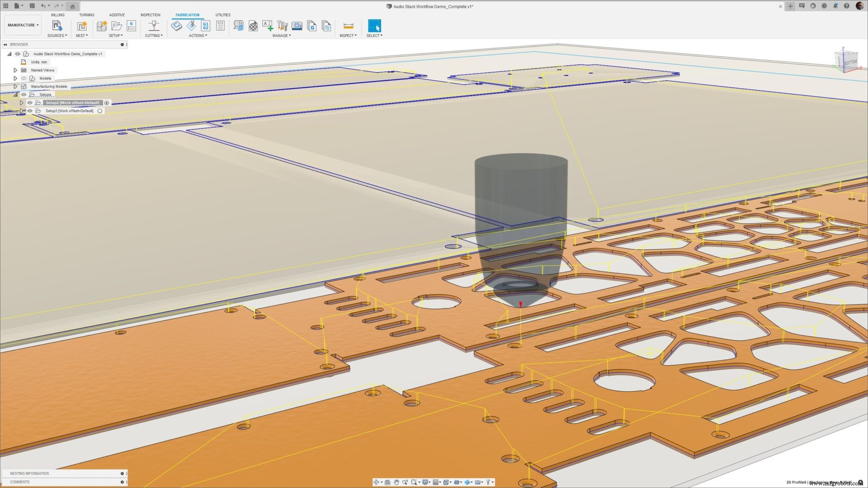Select the Post Process G1G2 icon

[205, 26]
